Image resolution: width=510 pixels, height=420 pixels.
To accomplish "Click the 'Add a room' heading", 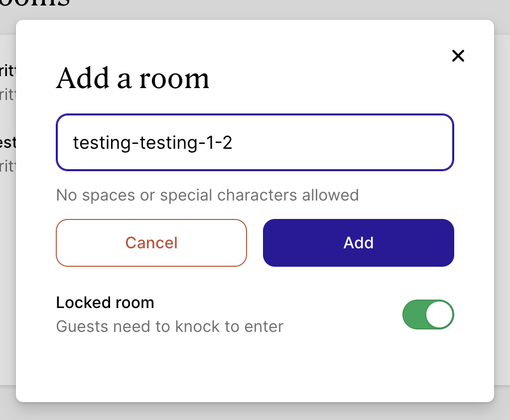I will click(x=132, y=79).
